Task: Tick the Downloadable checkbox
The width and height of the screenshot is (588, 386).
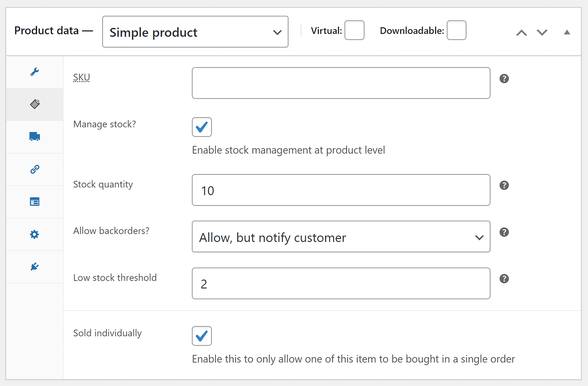Action: coord(456,30)
